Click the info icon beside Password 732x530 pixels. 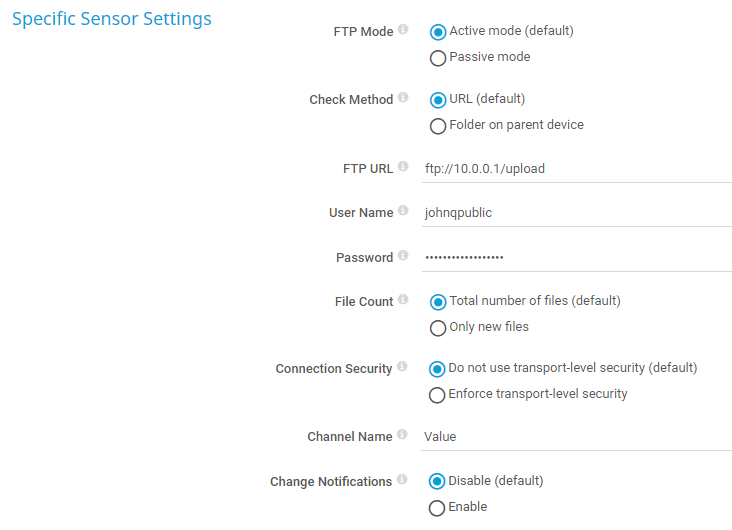click(403, 256)
